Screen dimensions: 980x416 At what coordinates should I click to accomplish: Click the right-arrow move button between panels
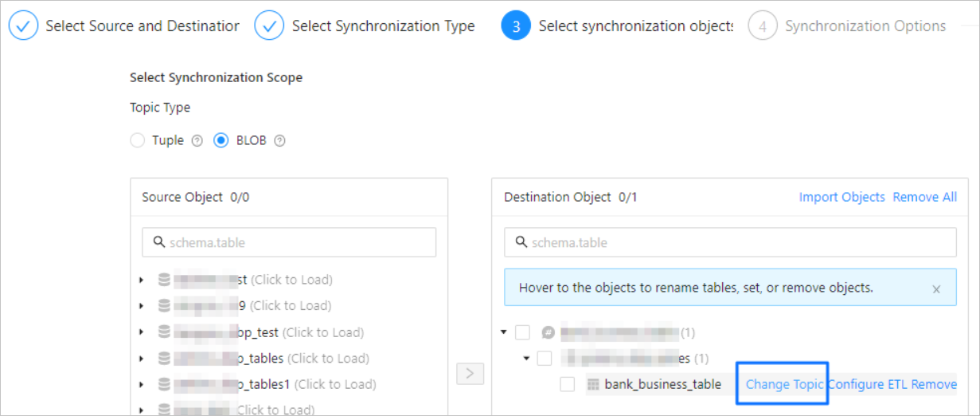coord(470,374)
